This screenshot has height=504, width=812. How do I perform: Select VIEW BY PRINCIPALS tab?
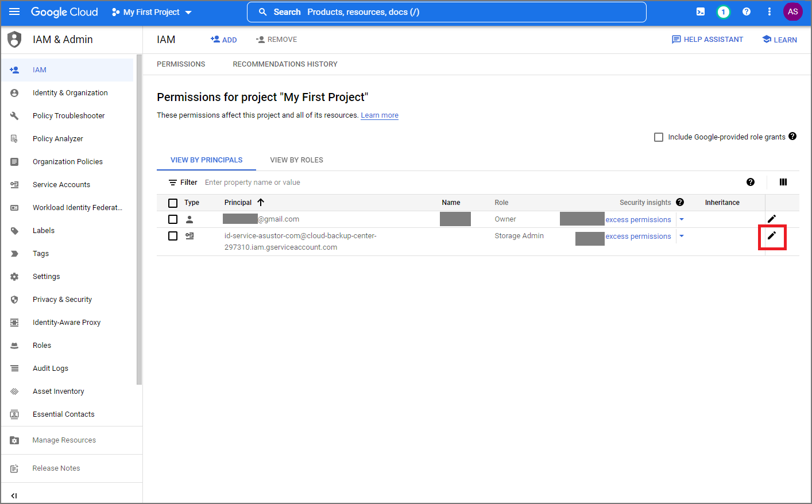(206, 160)
